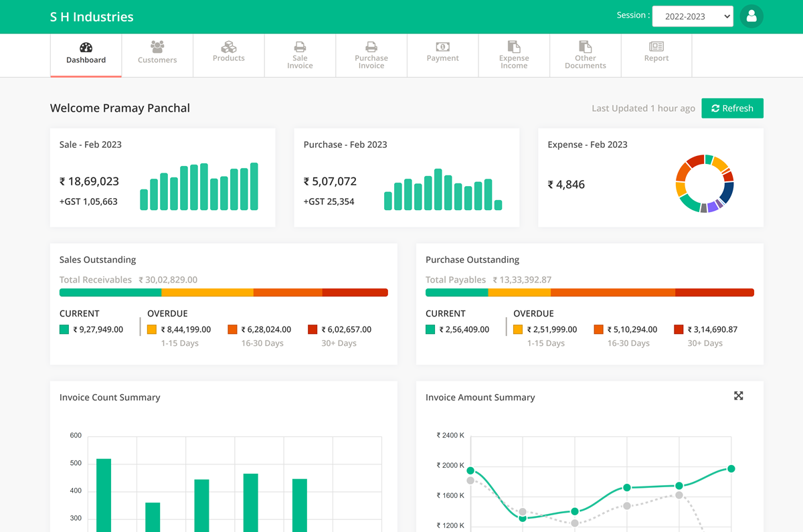Image resolution: width=803 pixels, height=532 pixels.
Task: Open the Products boxes icon
Action: [229, 47]
